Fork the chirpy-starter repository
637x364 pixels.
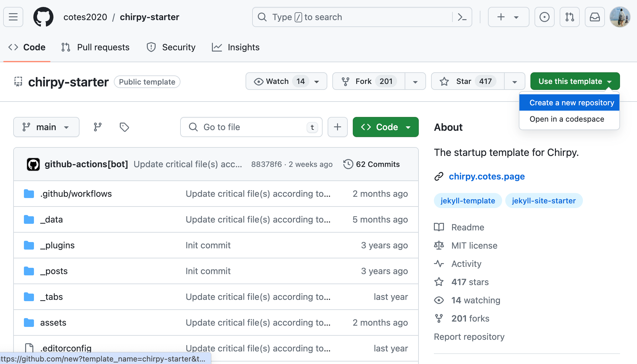click(368, 81)
